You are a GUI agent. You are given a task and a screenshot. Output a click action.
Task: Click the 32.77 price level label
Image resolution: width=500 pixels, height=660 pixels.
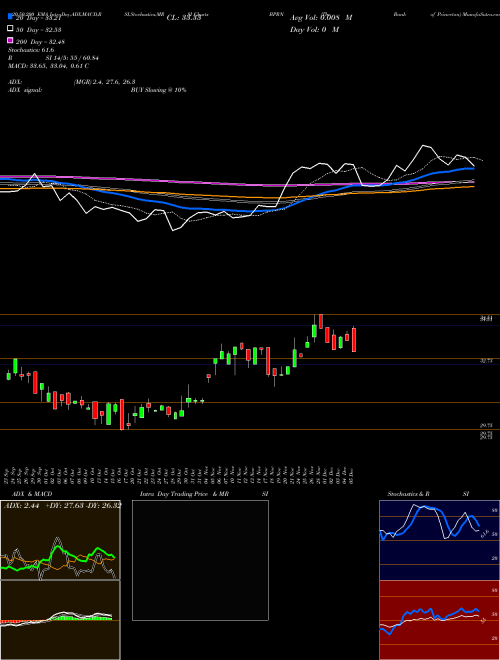pyautogui.click(x=487, y=361)
